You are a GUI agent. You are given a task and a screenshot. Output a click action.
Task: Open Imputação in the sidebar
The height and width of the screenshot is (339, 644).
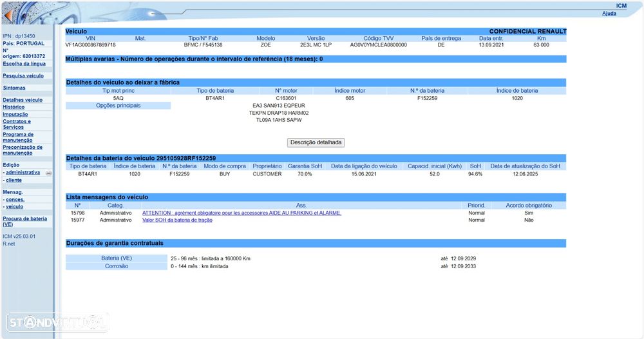click(x=15, y=114)
